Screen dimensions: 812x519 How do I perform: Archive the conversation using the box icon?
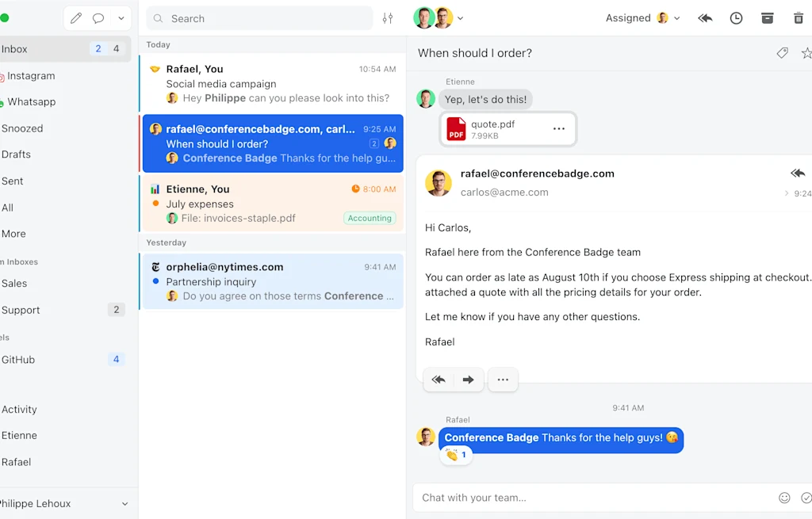767,17
